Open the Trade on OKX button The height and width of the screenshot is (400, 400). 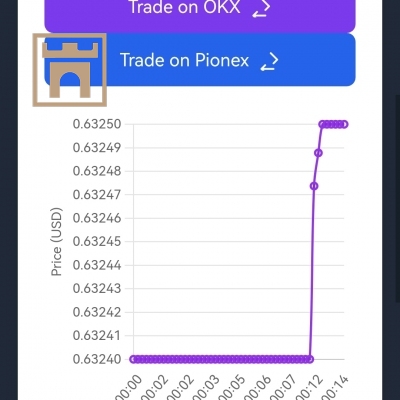coord(200,13)
